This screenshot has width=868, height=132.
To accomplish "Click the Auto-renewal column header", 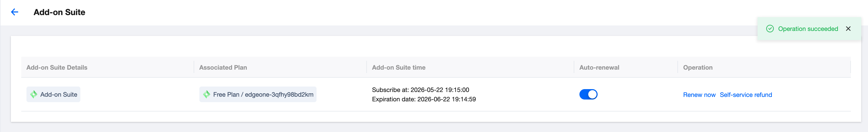I will [599, 68].
